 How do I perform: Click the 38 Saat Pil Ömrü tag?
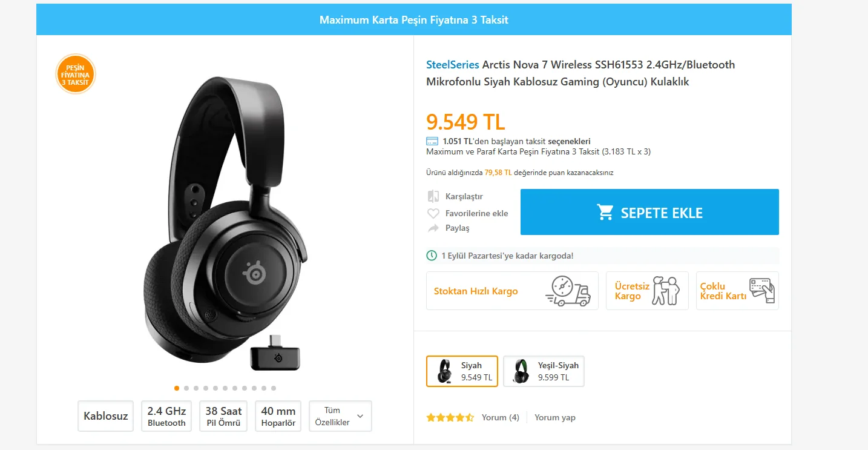point(223,416)
